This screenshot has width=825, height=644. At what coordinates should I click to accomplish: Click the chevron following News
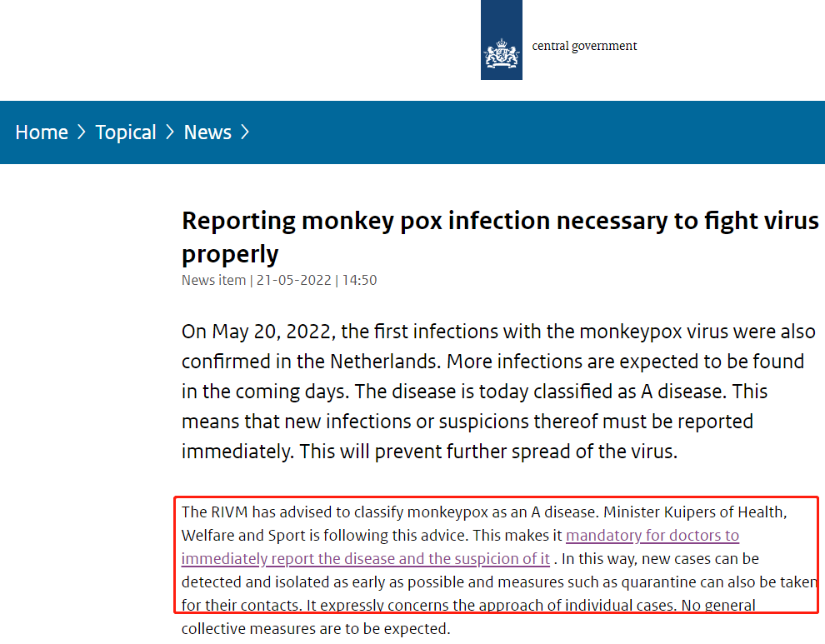pos(245,132)
